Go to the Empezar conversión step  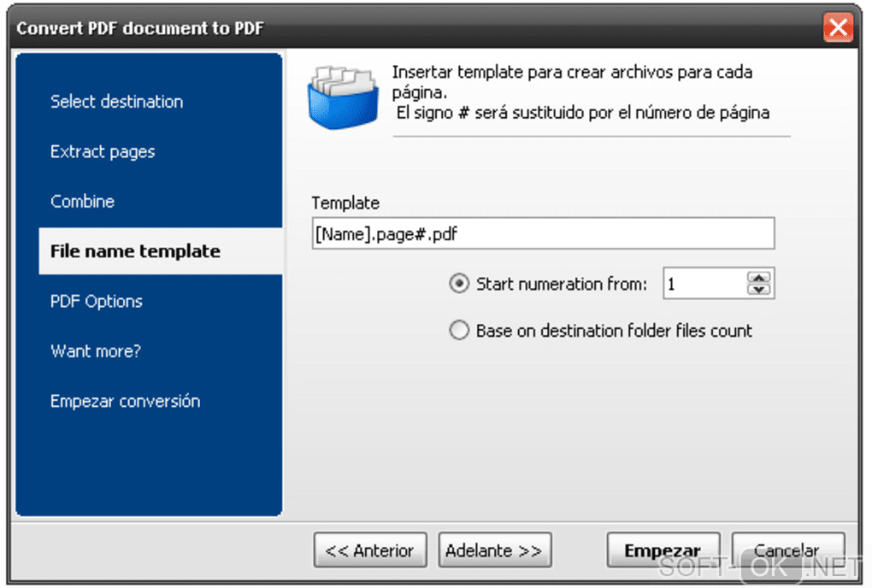(x=125, y=402)
